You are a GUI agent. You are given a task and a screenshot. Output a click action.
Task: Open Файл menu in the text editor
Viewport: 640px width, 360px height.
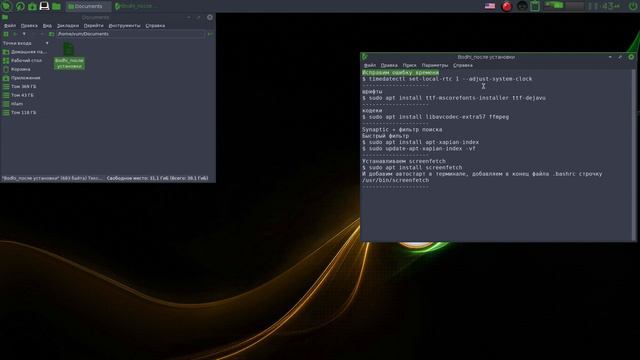click(x=370, y=65)
